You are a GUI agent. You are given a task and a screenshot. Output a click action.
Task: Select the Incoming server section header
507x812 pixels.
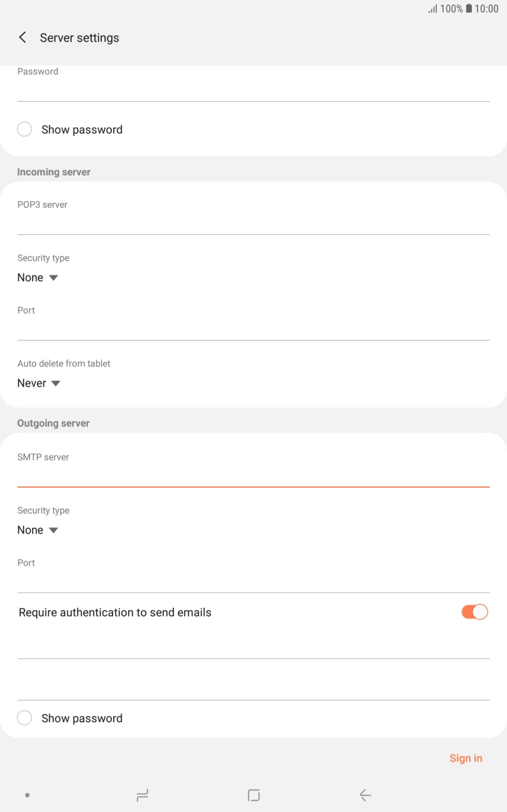tap(53, 172)
